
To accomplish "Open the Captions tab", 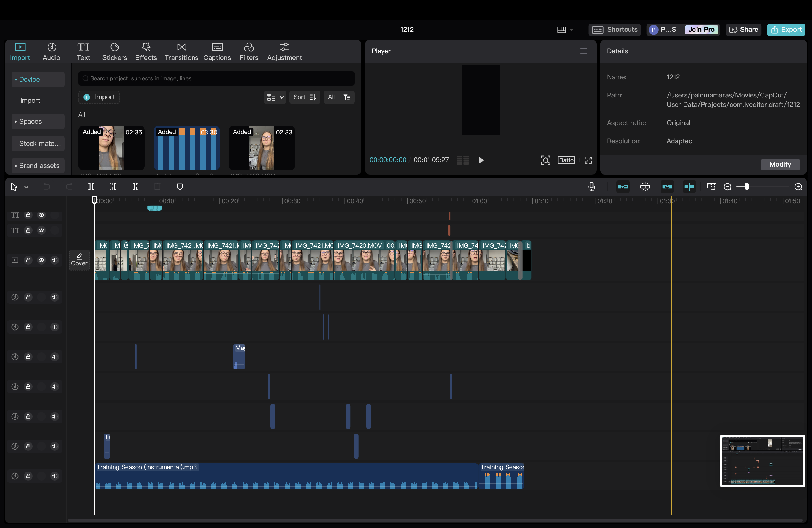I will point(217,51).
